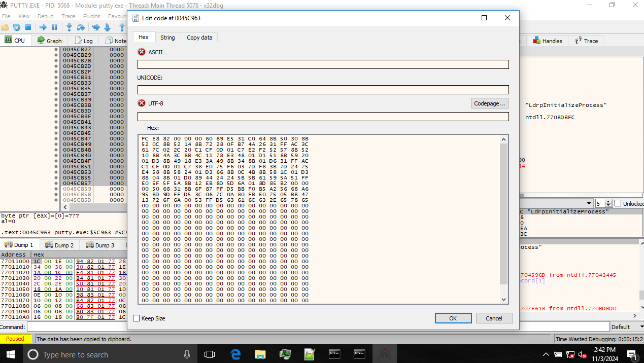Toggle the Unlocked checkbox
Viewport: 644px width, 363px height.
[618, 203]
